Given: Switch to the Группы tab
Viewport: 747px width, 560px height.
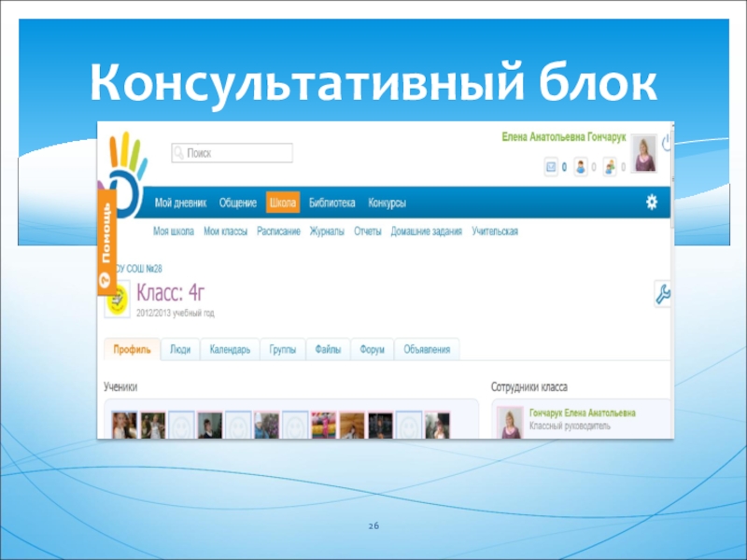Looking at the screenshot, I should [283, 349].
